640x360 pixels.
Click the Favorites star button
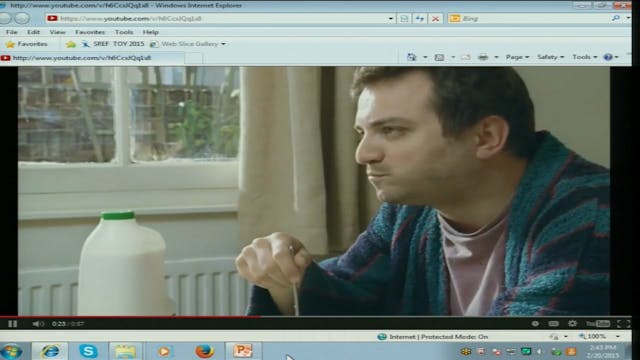coord(27,44)
